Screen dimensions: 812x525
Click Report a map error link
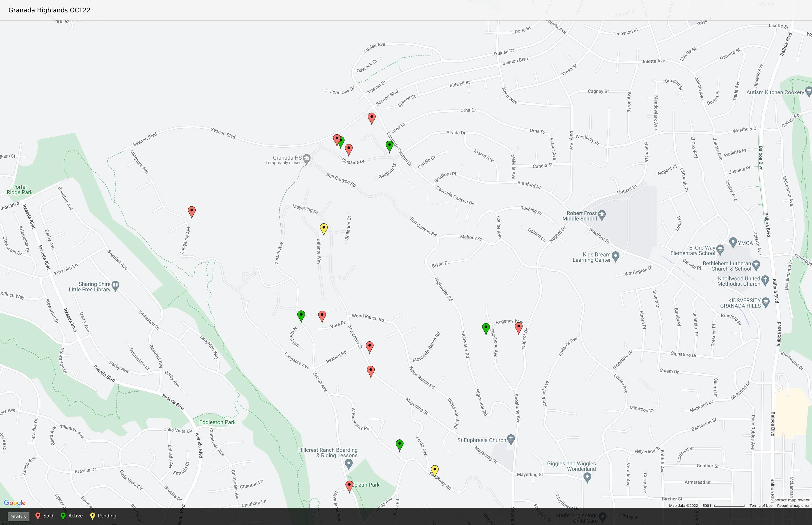click(793, 506)
